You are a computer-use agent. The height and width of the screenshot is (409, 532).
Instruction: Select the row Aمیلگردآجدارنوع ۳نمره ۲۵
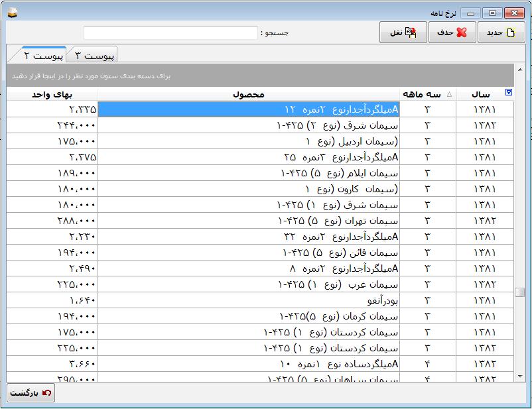point(260,157)
